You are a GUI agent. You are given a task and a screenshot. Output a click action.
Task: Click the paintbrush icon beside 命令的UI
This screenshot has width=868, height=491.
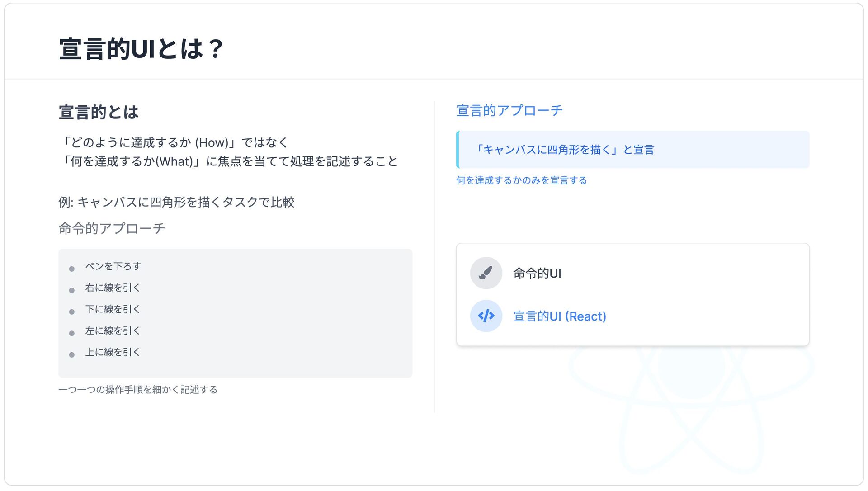[486, 273]
